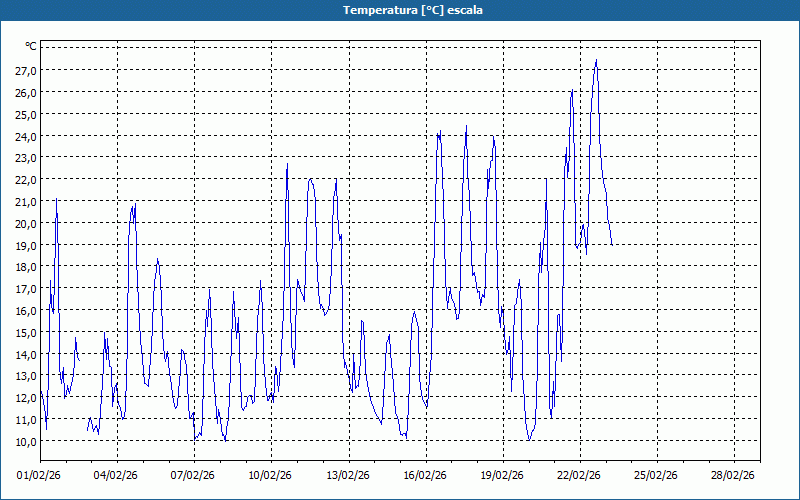Click the 22/02/26 x-axis date

[579, 476]
